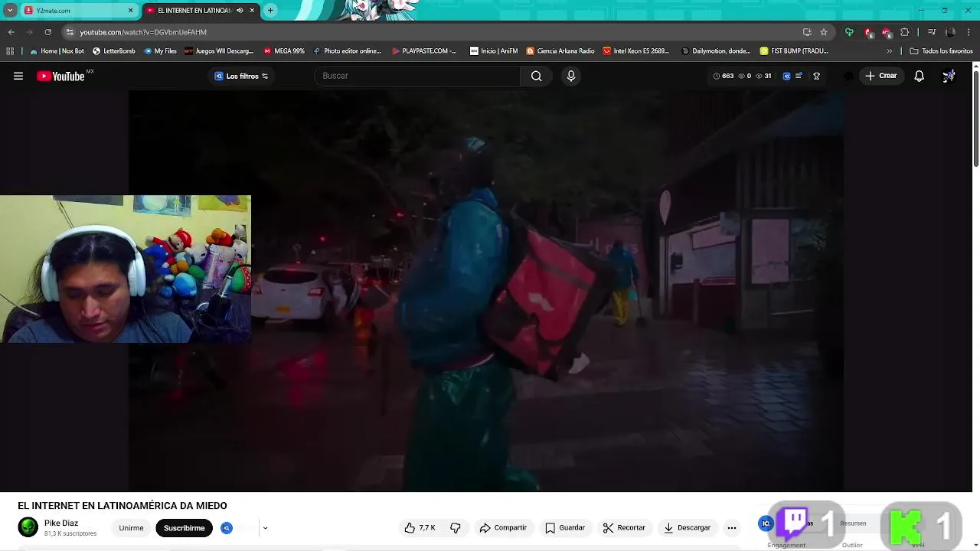Open the Chrome apps grid icon

point(10,51)
